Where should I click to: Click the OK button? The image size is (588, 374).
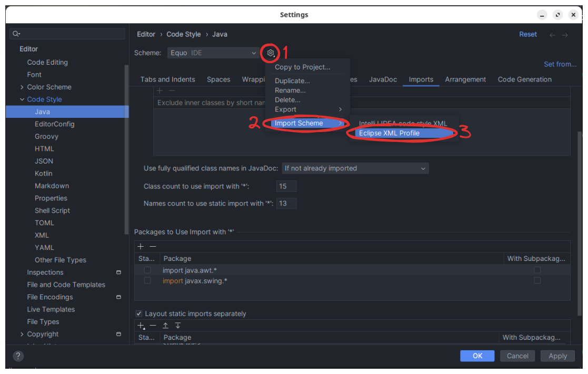(x=477, y=356)
